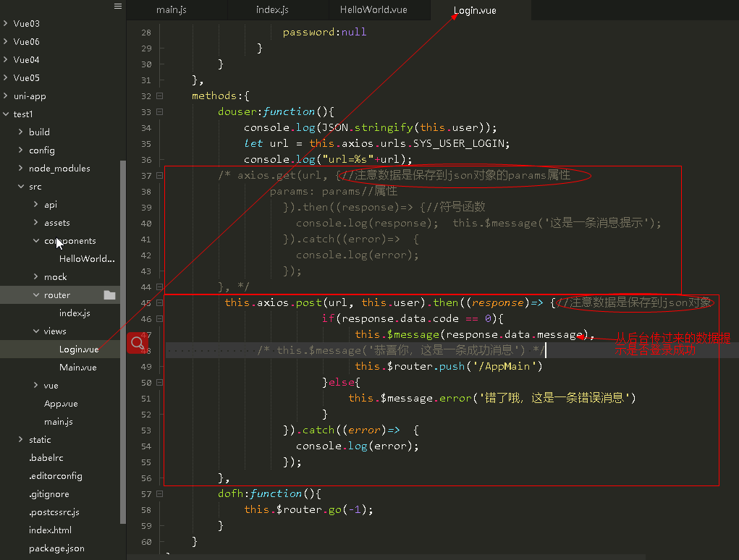The height and width of the screenshot is (560, 739).
Task: Open the .babelrc file
Action: coord(46,457)
